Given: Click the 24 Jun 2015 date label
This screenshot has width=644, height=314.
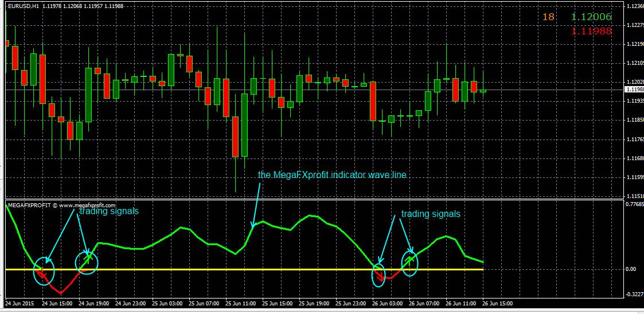Looking at the screenshot, I should point(21,303).
